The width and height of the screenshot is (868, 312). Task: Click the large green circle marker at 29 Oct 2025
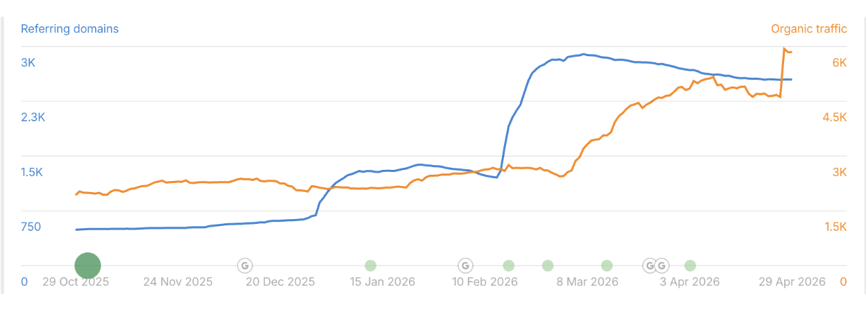click(x=87, y=265)
